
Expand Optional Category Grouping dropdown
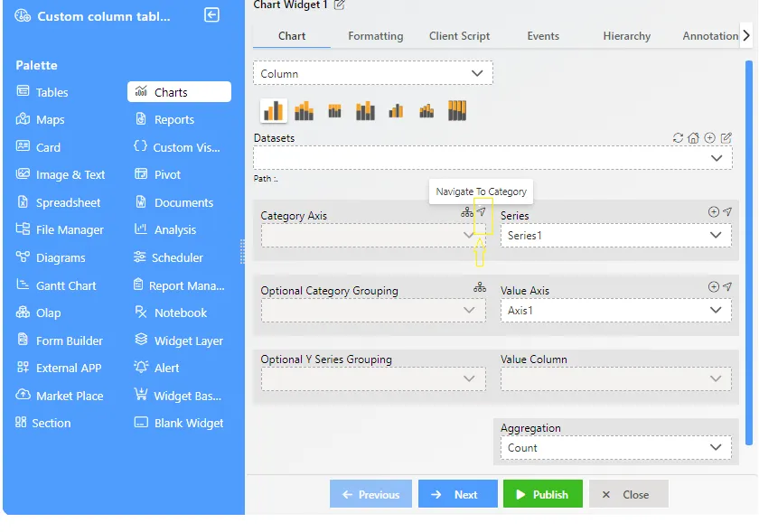(x=372, y=311)
